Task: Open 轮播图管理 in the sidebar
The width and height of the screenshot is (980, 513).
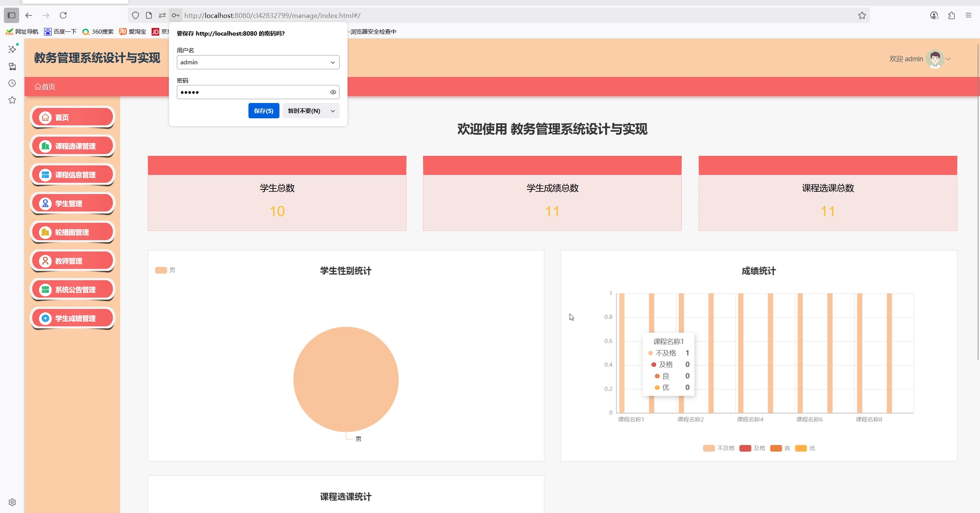Action: [x=72, y=232]
